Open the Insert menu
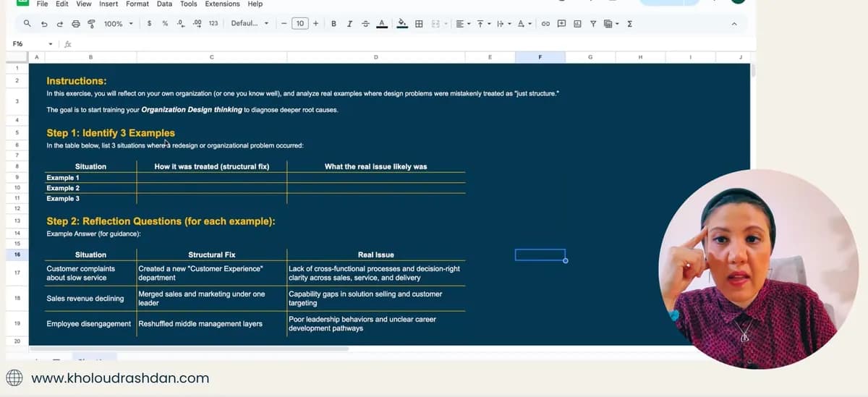The height and width of the screenshot is (397, 868). click(x=109, y=4)
